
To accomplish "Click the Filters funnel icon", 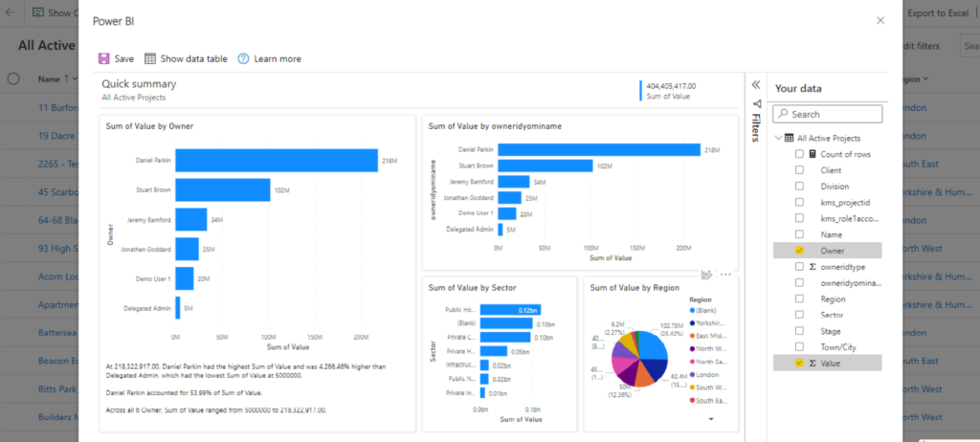I will (756, 103).
